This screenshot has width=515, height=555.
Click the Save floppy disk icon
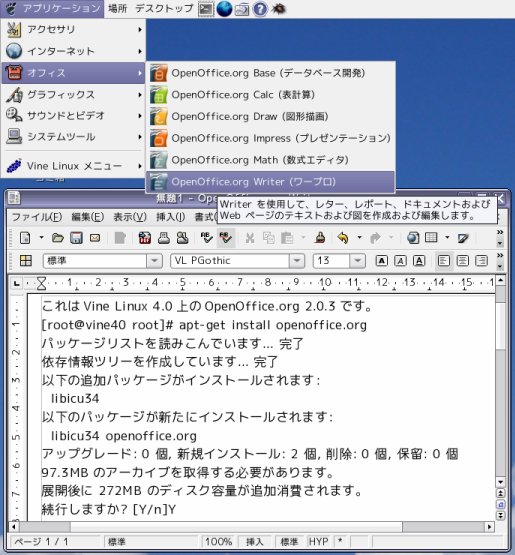[x=76, y=238]
